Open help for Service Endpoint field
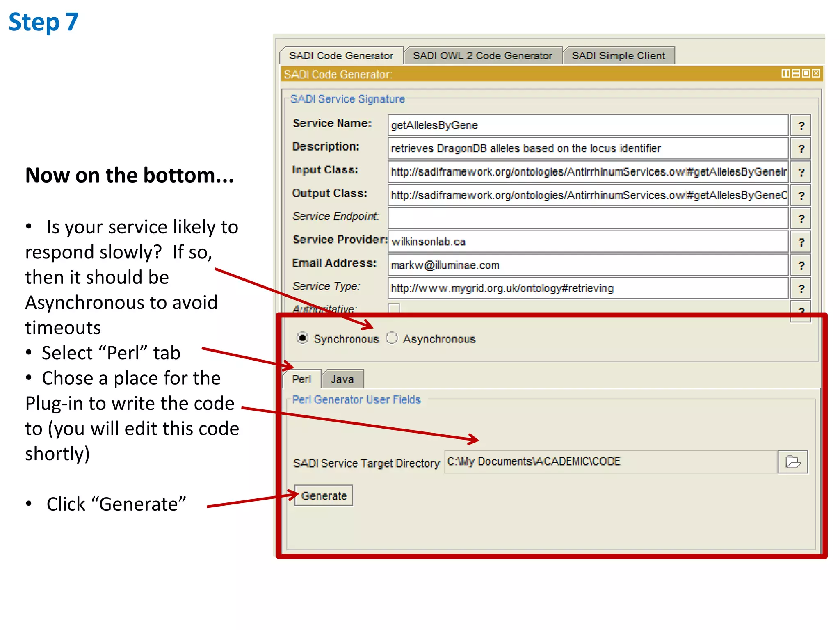 [801, 219]
